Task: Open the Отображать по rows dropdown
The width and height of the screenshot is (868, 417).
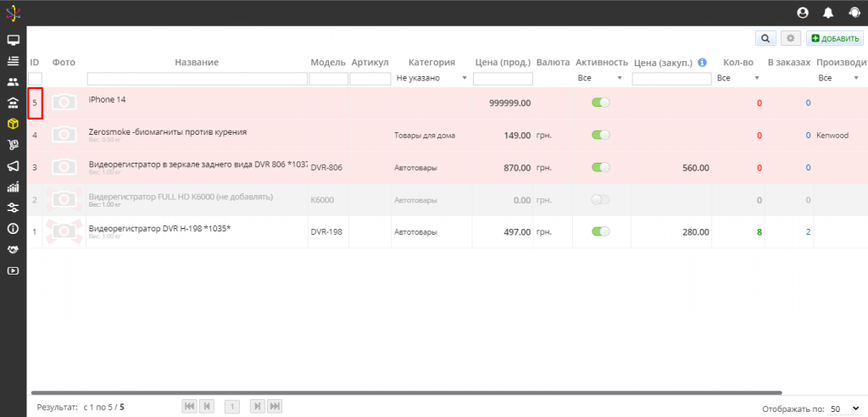Action: click(845, 409)
